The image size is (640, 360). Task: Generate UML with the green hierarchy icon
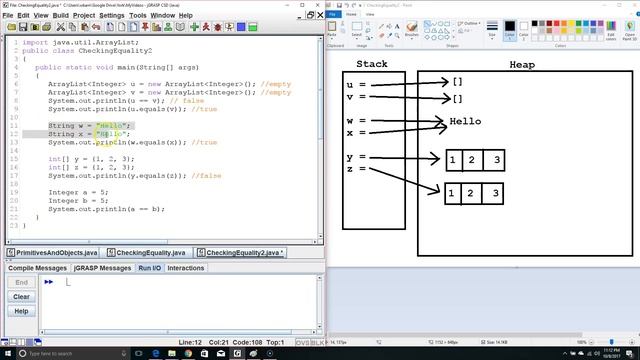pyautogui.click(x=168, y=27)
